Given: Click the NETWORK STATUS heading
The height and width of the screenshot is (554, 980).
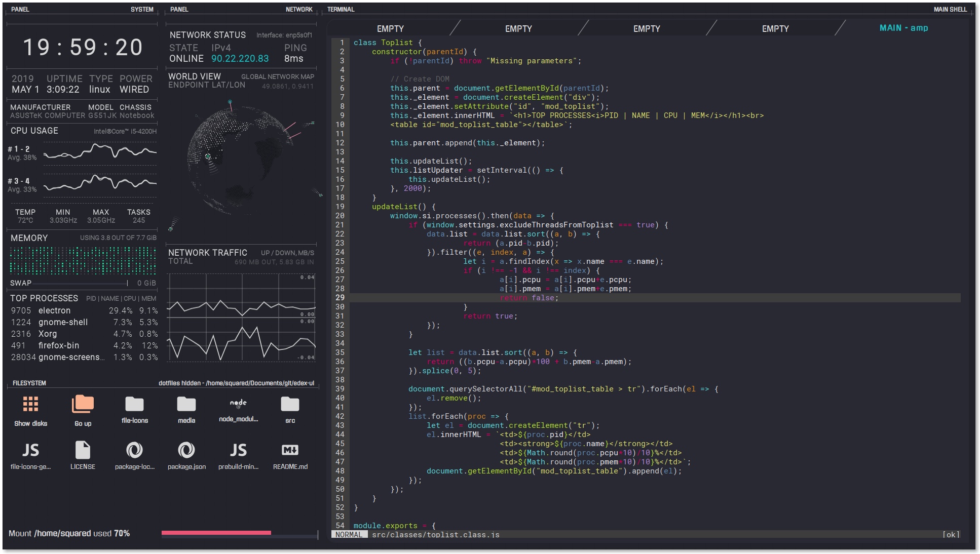Looking at the screenshot, I should pos(208,35).
